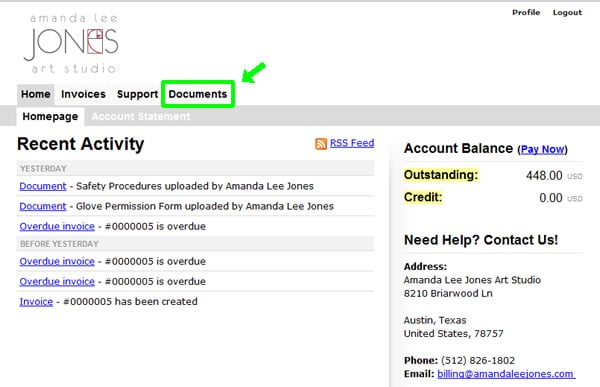This screenshot has height=387, width=600.
Task: Click the billing@amandaleejones.com email link
Action: click(x=506, y=374)
